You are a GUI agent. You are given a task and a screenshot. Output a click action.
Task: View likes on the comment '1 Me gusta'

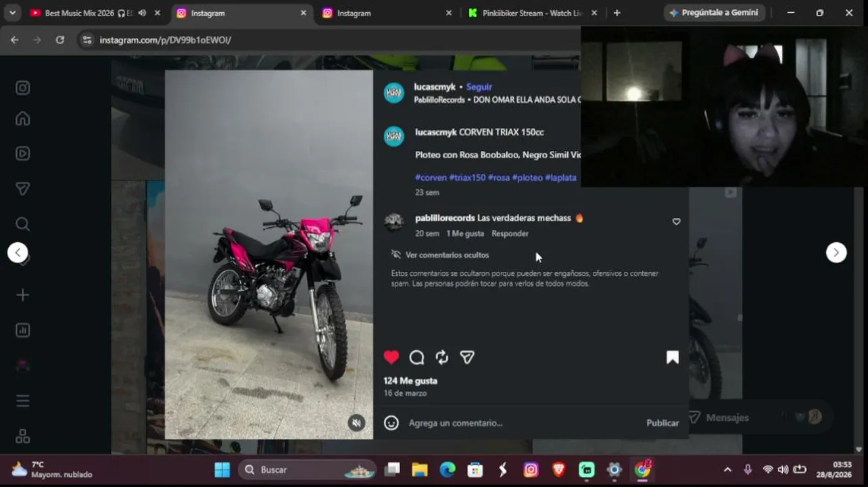tap(465, 233)
